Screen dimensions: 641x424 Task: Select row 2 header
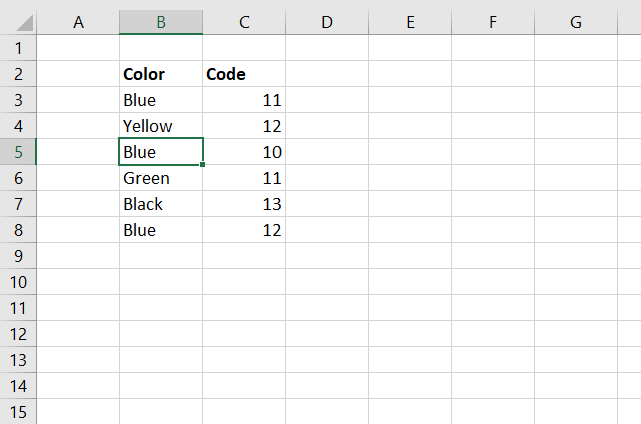point(18,74)
